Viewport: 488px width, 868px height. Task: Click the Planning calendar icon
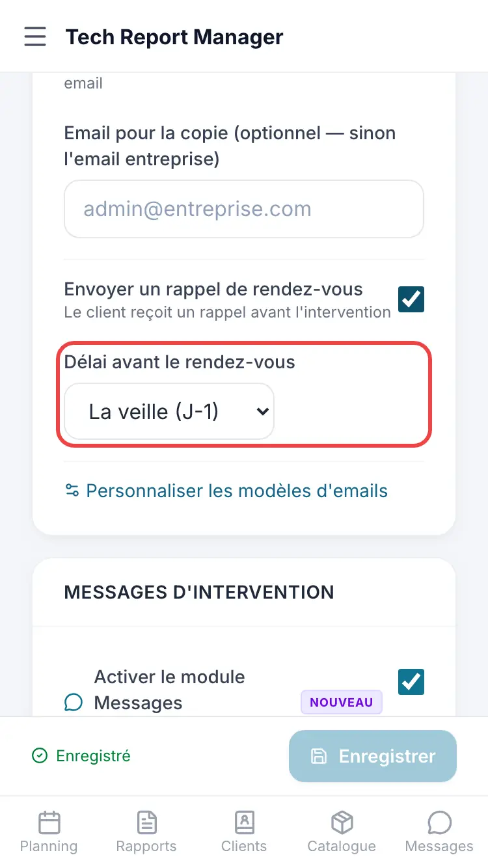[49, 823]
